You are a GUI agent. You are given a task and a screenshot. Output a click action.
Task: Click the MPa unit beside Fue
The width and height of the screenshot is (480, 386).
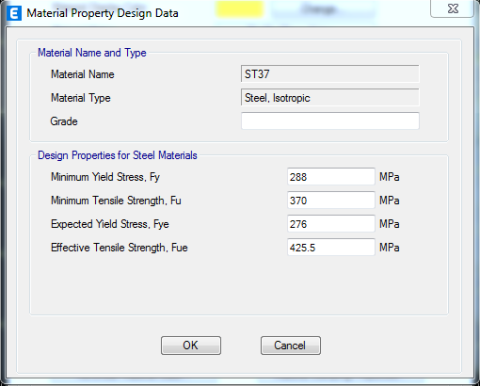389,247
